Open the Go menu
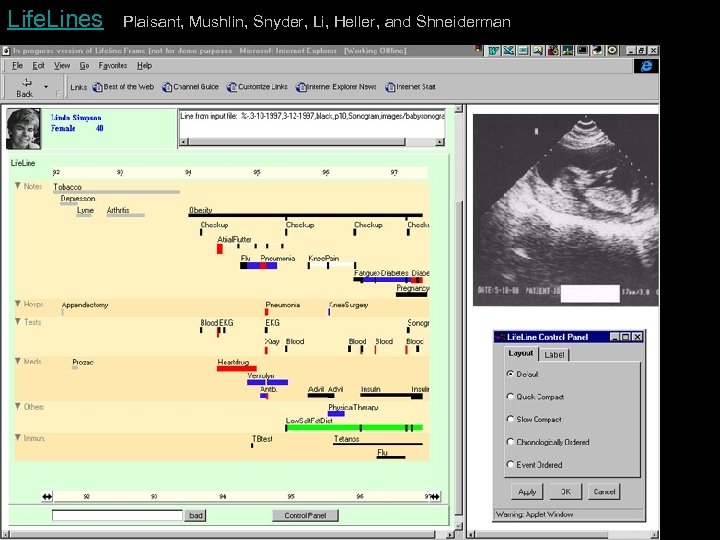 pos(84,66)
